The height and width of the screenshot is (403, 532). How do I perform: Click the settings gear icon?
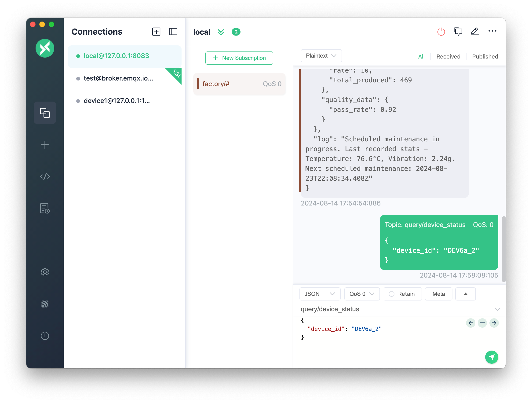point(45,272)
